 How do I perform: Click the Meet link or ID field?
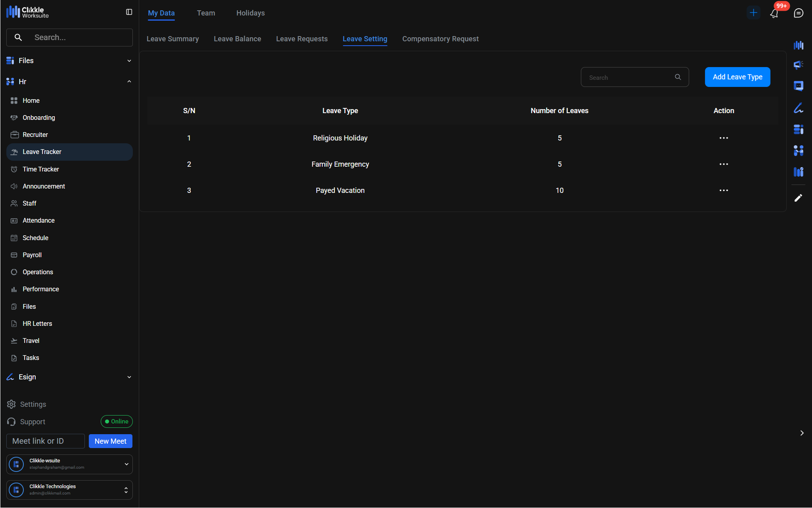tap(45, 441)
